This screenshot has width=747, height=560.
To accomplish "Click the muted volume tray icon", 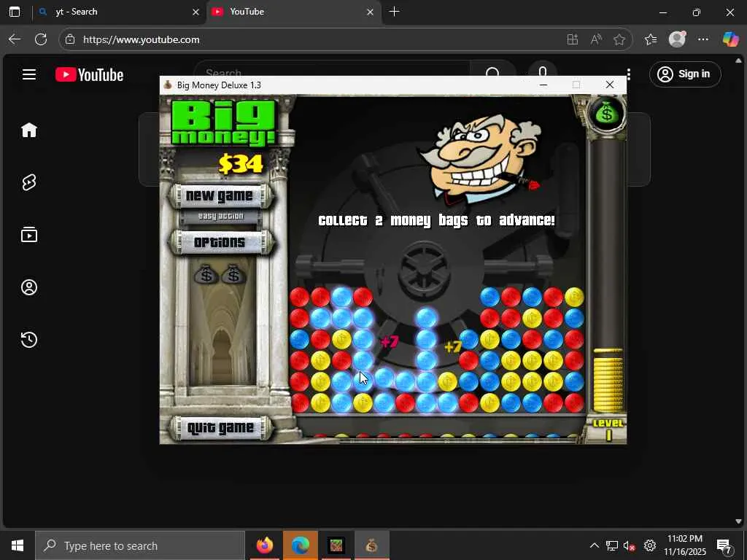I will [630, 545].
